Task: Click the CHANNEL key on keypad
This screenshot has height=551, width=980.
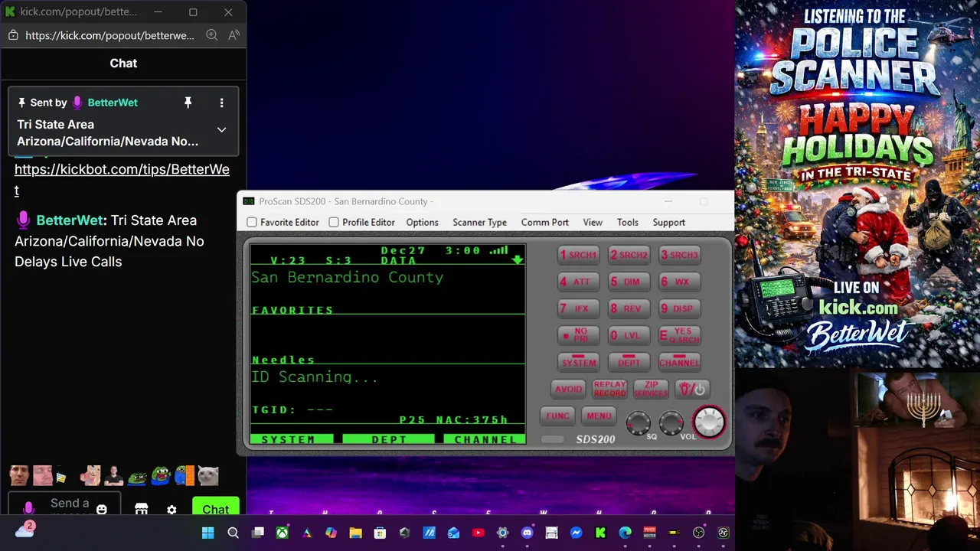Action: (x=679, y=362)
